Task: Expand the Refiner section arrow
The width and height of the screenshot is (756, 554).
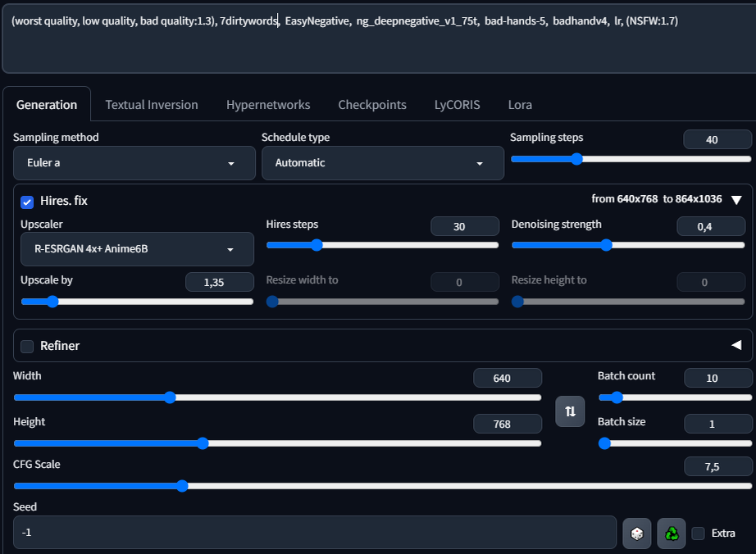Action: point(736,345)
